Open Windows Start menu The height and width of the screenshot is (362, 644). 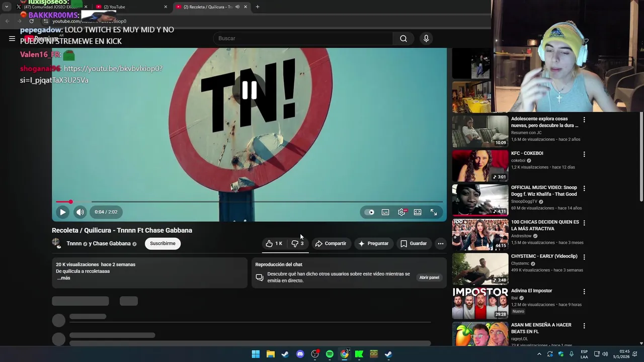pyautogui.click(x=256, y=354)
